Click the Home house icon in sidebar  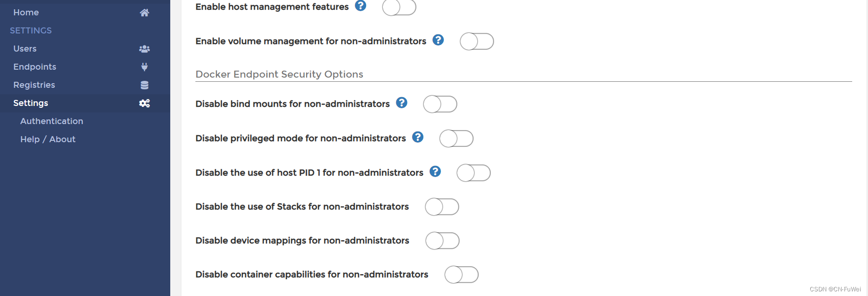(x=145, y=13)
